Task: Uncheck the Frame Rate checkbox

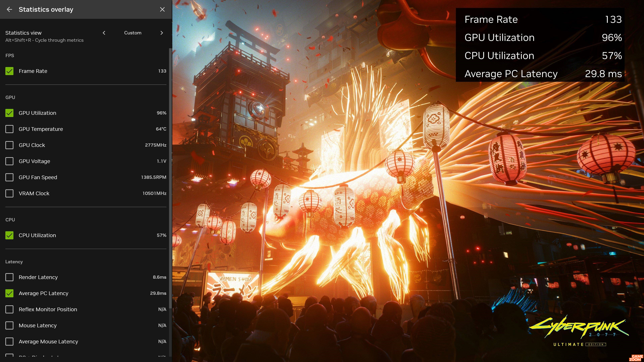Action: tap(10, 71)
